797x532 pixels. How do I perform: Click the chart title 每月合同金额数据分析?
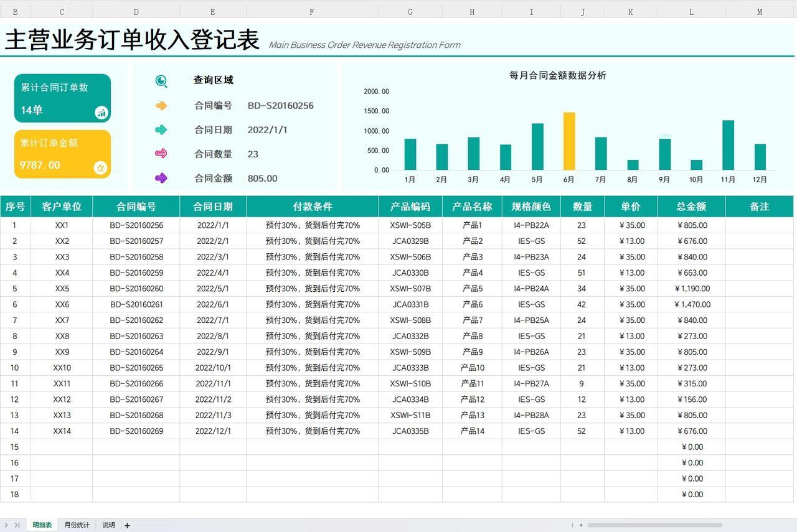(x=558, y=75)
